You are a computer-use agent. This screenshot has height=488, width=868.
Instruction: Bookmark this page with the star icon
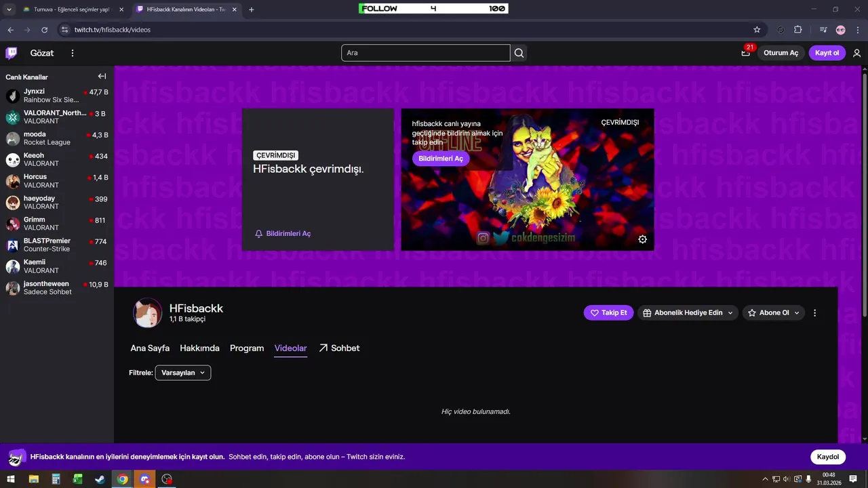[x=757, y=30]
